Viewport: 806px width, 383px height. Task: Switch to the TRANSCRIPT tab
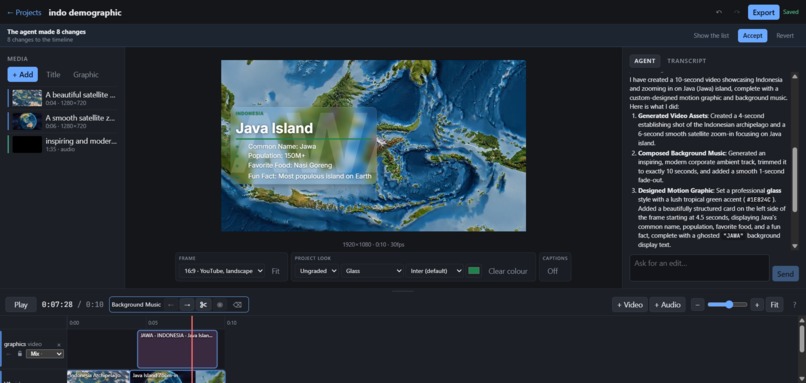(x=687, y=61)
